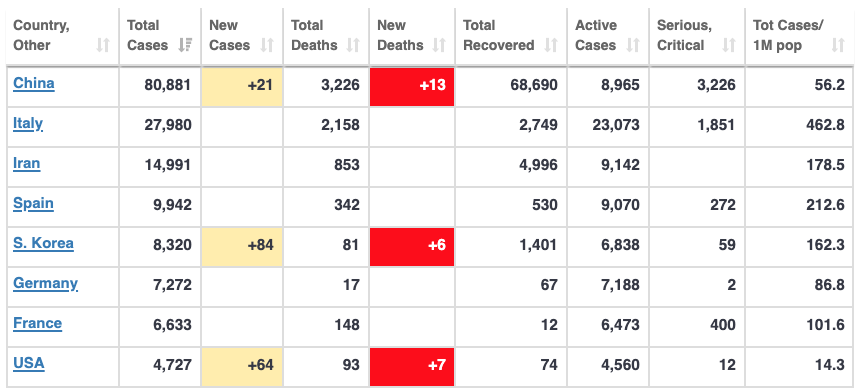Click Total Deaths sort arrows
The height and width of the screenshot is (388, 860).
point(353,45)
